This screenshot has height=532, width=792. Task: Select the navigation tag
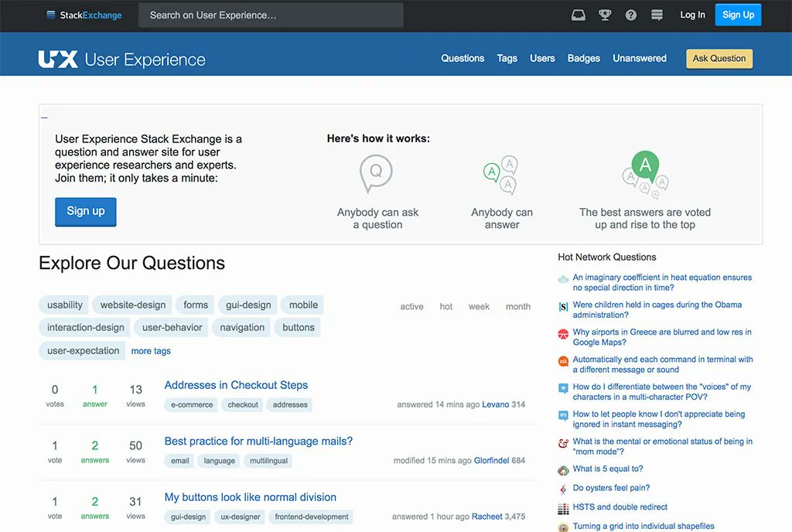tap(242, 328)
